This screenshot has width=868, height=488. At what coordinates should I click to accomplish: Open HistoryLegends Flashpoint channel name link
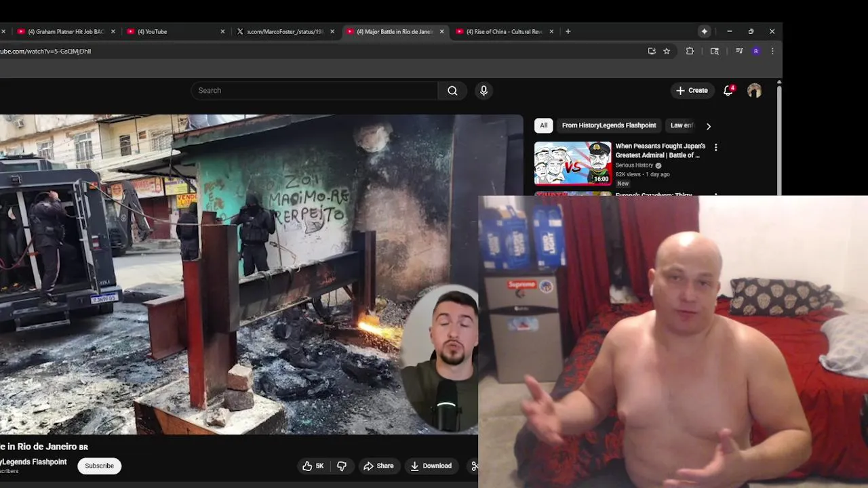33,462
